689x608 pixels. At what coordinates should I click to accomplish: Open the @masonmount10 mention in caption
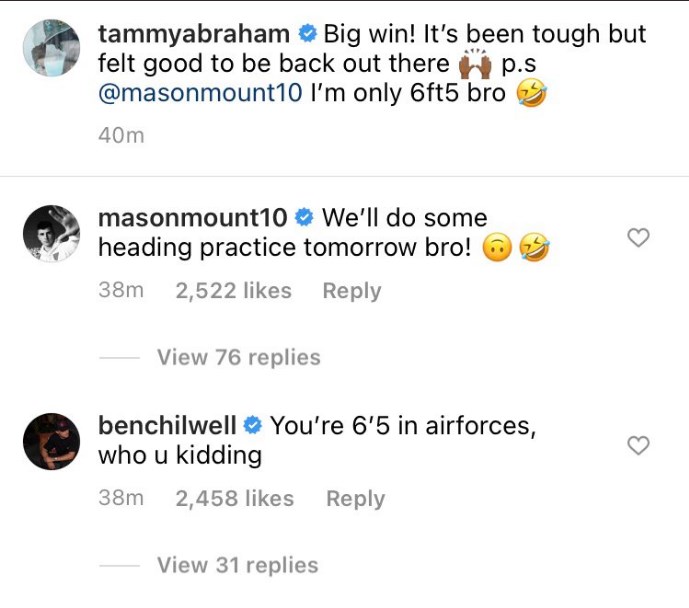pyautogui.click(x=199, y=97)
